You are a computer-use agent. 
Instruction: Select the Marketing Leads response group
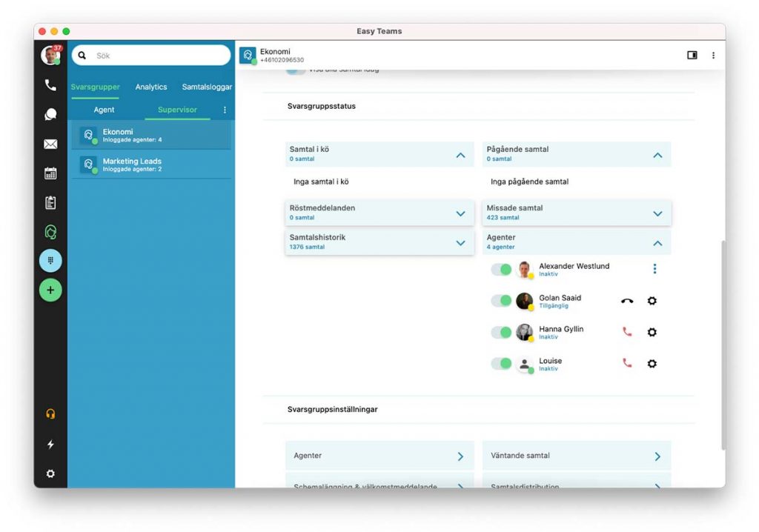151,164
